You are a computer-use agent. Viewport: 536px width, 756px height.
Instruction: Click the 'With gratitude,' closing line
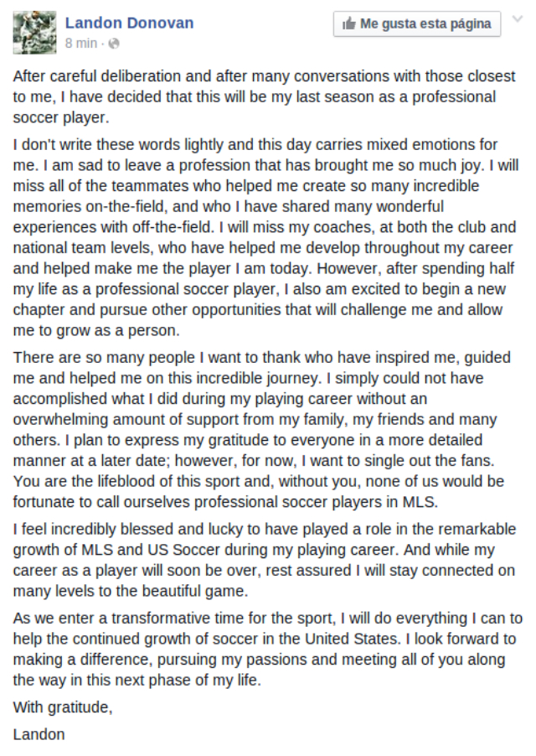(x=62, y=707)
